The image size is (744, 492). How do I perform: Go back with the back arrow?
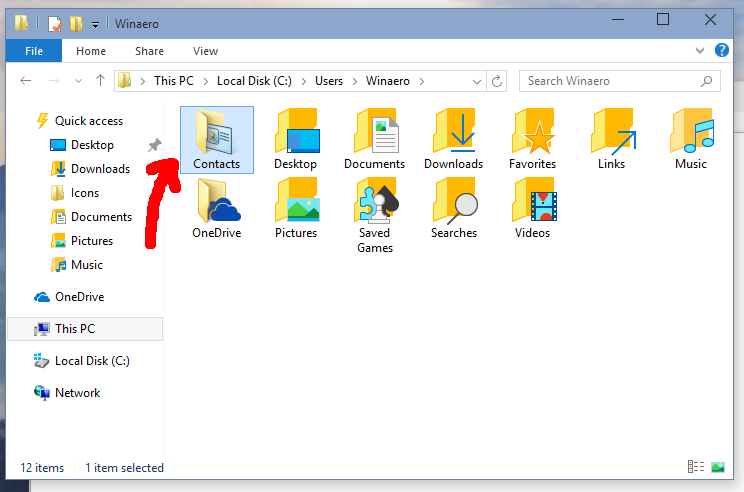point(26,81)
